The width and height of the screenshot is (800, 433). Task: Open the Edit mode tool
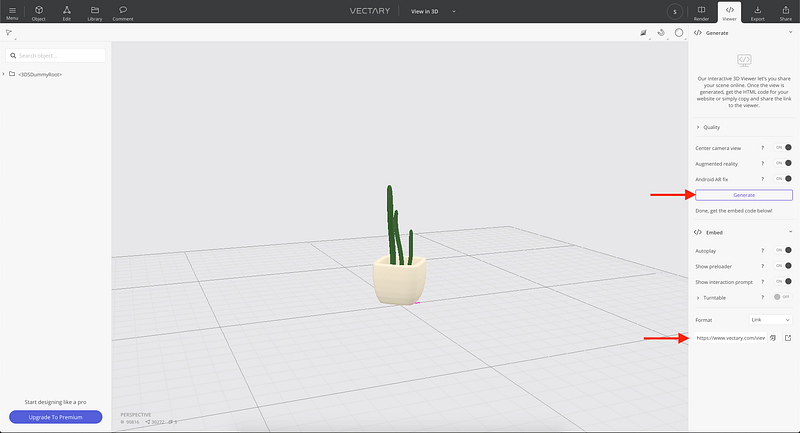(67, 12)
